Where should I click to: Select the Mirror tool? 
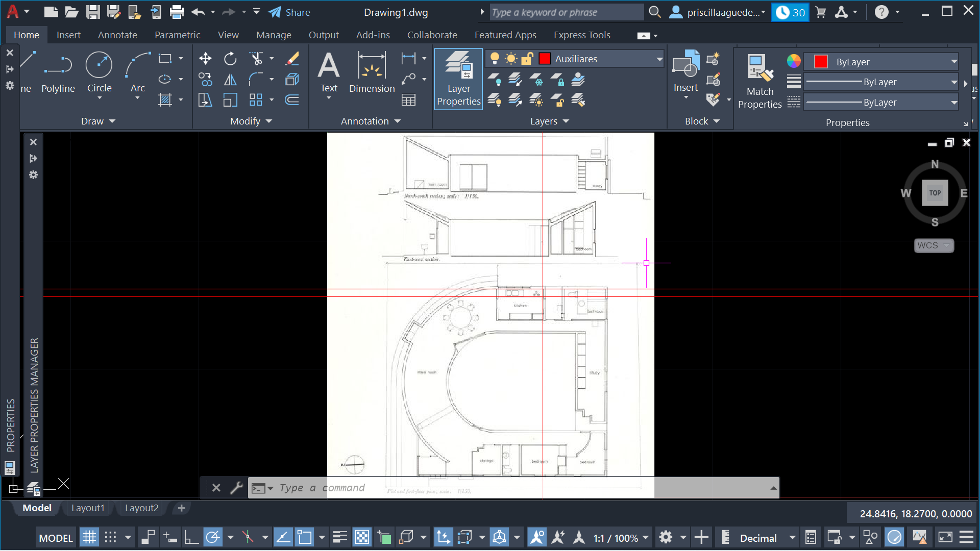click(x=230, y=79)
